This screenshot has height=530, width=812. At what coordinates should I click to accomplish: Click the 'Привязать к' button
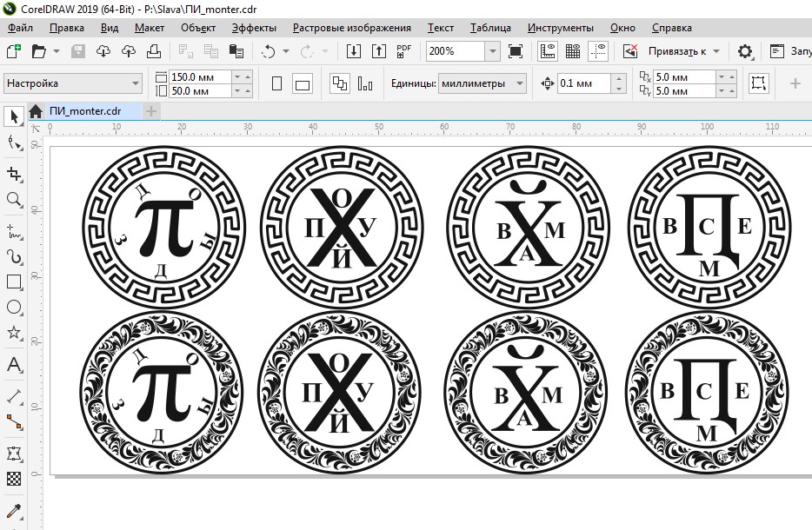pyautogui.click(x=683, y=51)
